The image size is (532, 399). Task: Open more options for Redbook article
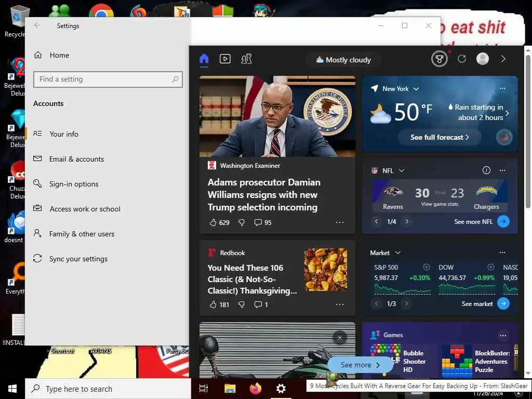coord(340,304)
